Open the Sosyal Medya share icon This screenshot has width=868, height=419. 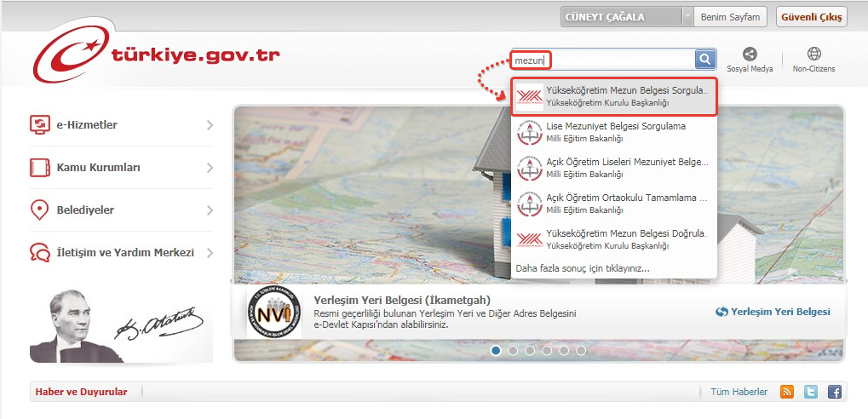click(750, 54)
